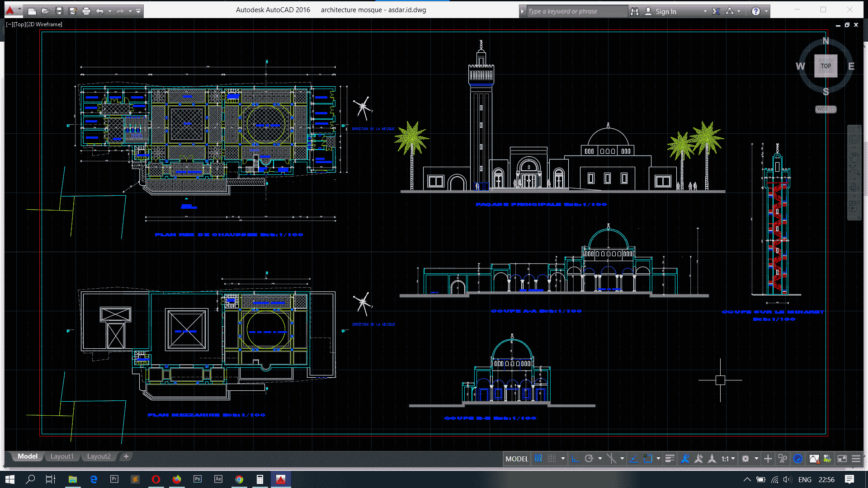Click the Stay Connected triangle icon
Screen dimensions: 868x488
730,11
